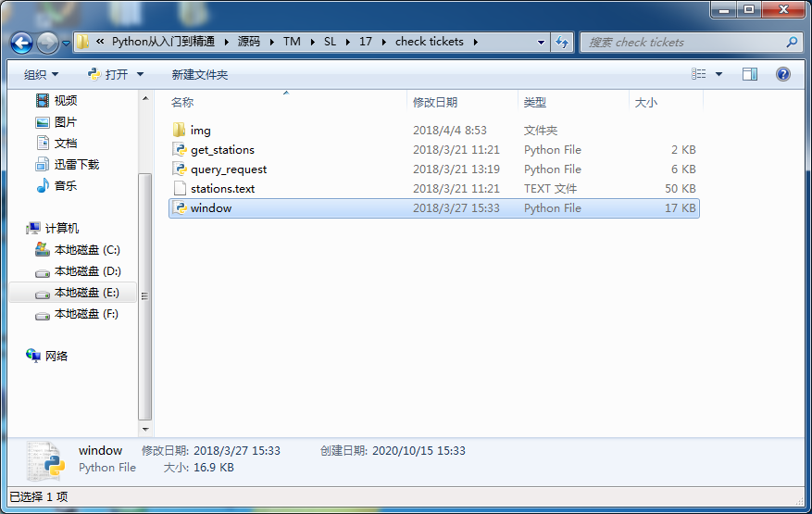Change view using the view icon button
The height and width of the screenshot is (514, 812).
point(699,74)
